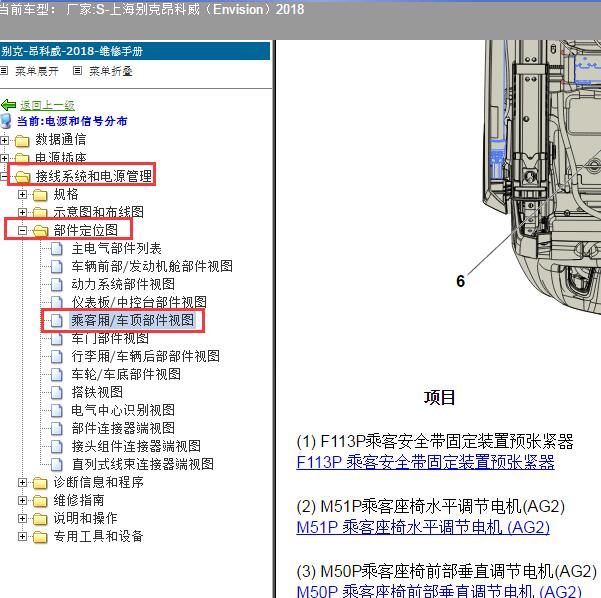This screenshot has width=601, height=598.
Task: Expand the 专用工具和设备 folder
Action: coord(22,537)
